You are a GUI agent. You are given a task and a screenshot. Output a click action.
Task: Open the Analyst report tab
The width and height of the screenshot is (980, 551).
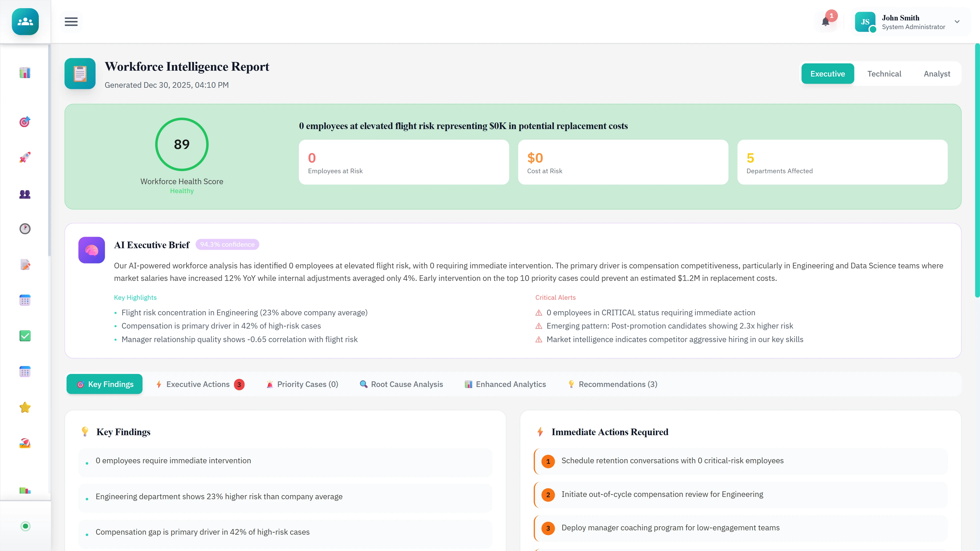[x=937, y=73]
